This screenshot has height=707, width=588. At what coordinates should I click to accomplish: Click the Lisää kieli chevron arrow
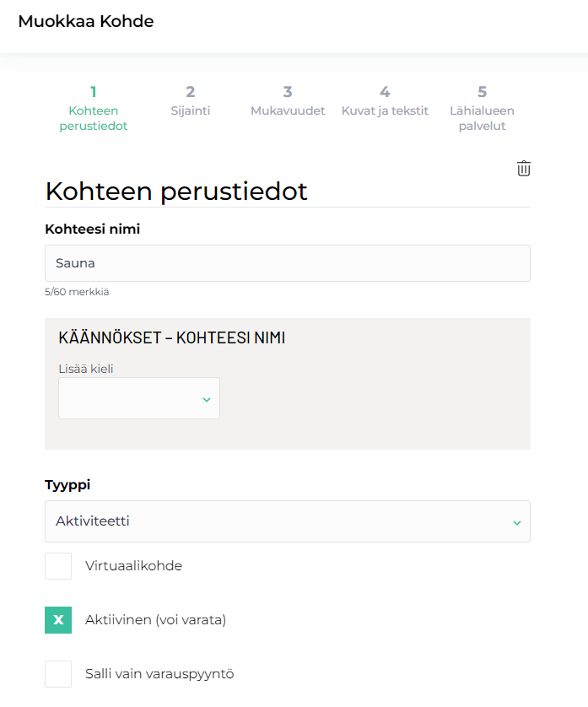(206, 399)
